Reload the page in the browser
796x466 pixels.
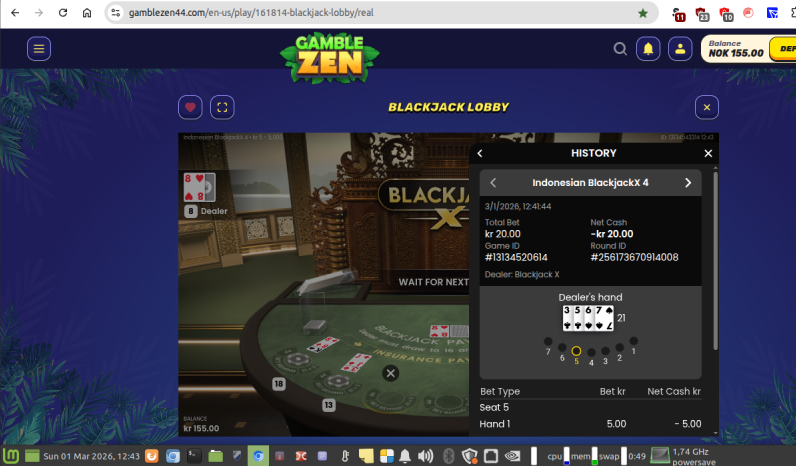coord(63,13)
